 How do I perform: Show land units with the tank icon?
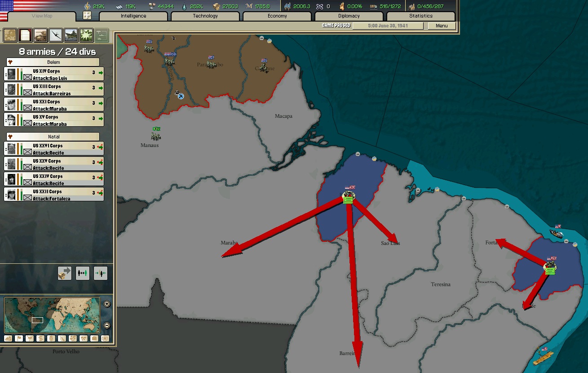(x=40, y=35)
